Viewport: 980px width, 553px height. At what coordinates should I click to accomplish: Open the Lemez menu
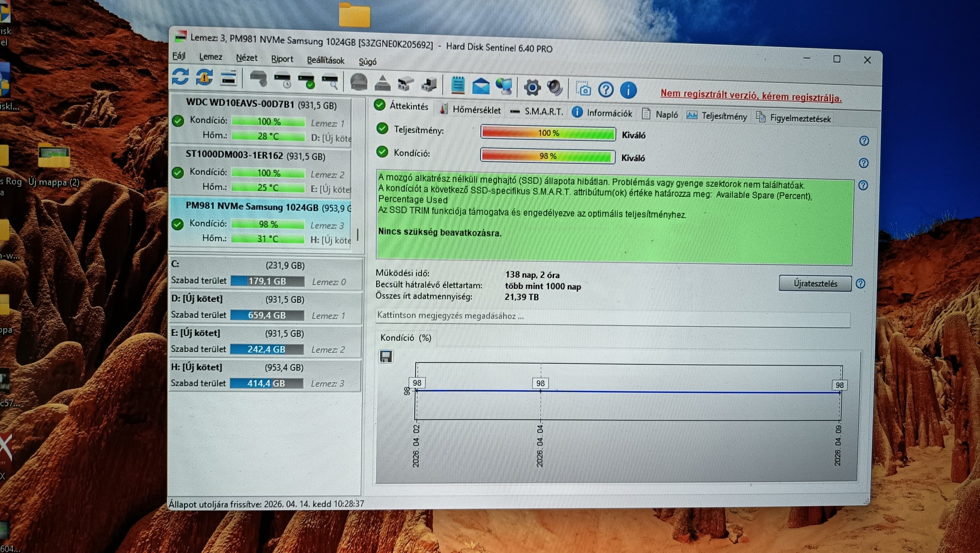tap(210, 57)
